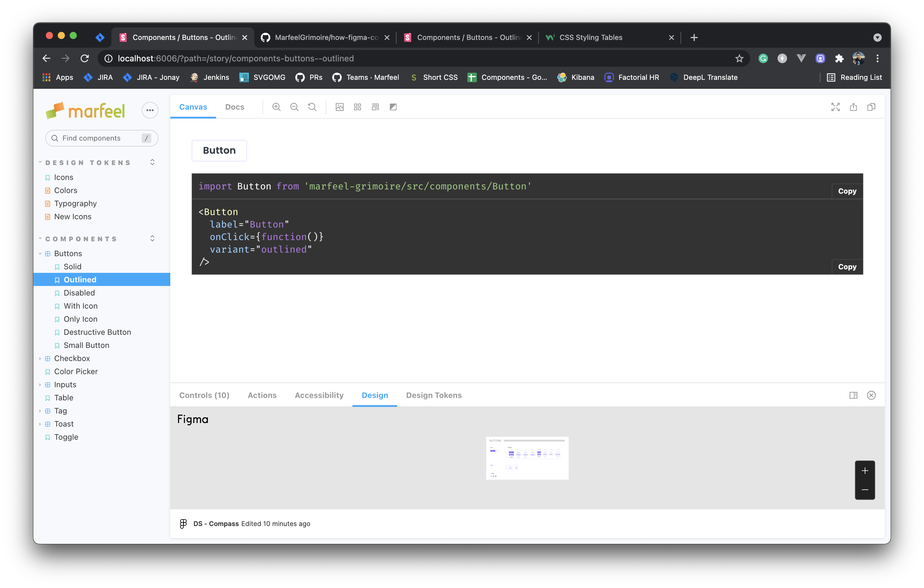Copy canvas link icon
Image resolution: width=924 pixels, height=588 pixels.
pyautogui.click(x=871, y=107)
